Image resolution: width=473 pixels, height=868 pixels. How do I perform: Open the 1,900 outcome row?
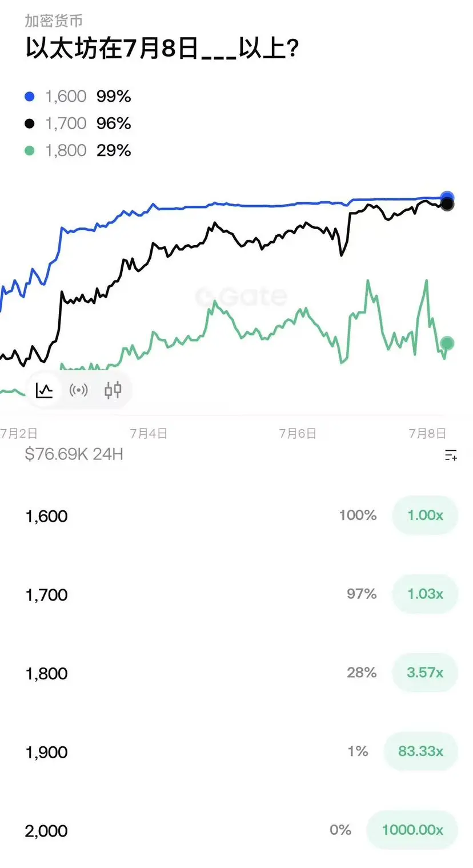(x=236, y=752)
